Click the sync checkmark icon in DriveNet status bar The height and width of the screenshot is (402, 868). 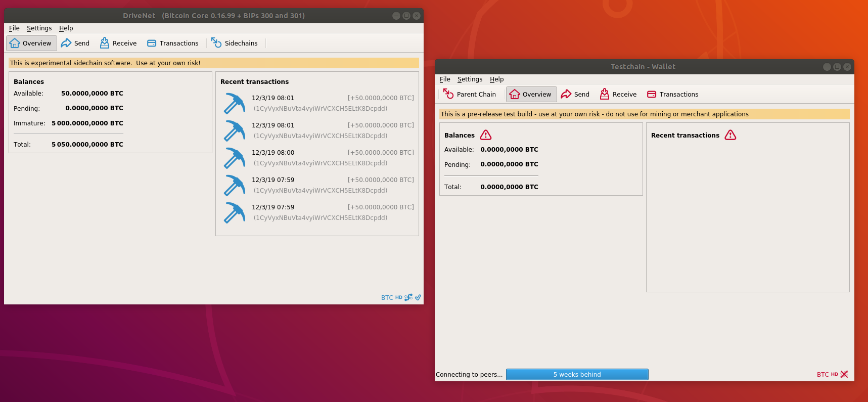[x=418, y=297]
